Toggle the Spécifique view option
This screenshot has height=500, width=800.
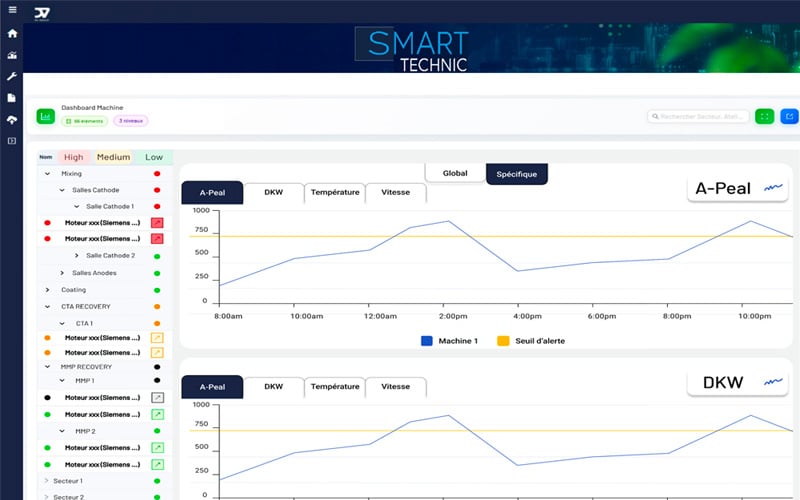tap(517, 173)
